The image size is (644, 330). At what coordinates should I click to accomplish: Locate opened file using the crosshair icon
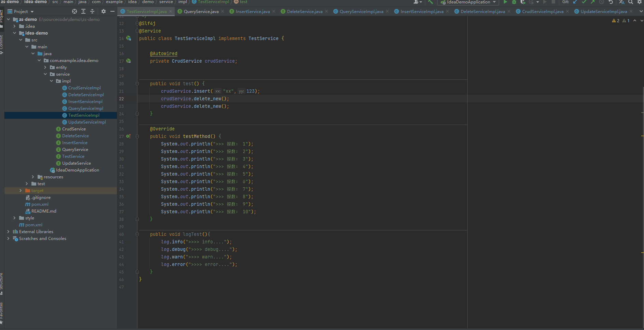point(75,11)
